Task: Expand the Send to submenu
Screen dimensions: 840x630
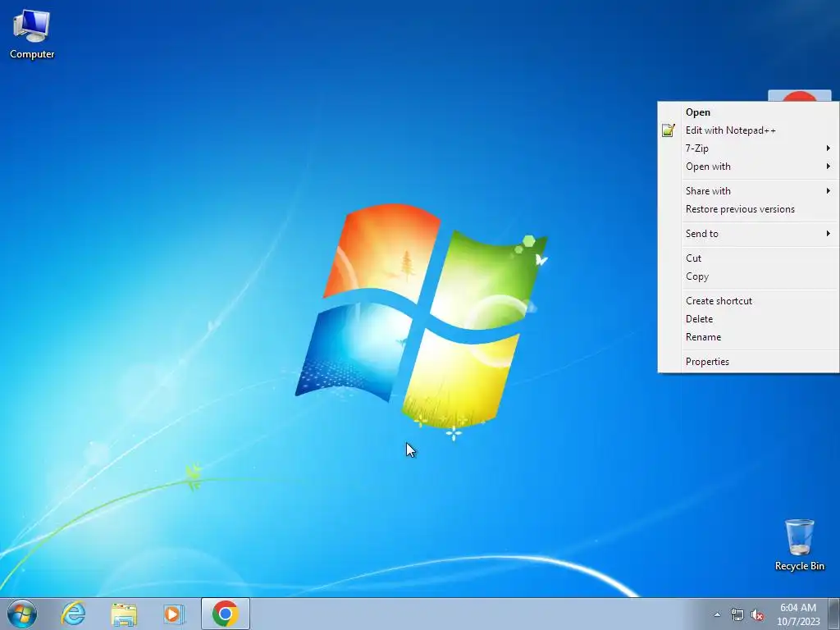Action: click(x=749, y=234)
